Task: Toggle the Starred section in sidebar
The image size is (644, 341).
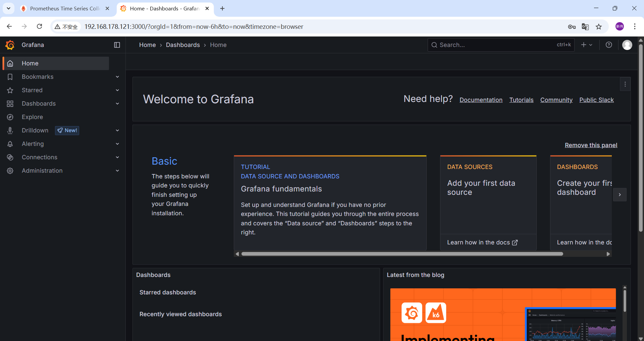Action: (117, 90)
